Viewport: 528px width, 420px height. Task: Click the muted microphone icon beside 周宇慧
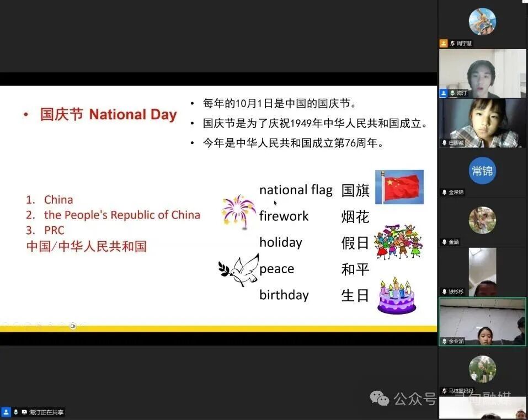(x=452, y=44)
